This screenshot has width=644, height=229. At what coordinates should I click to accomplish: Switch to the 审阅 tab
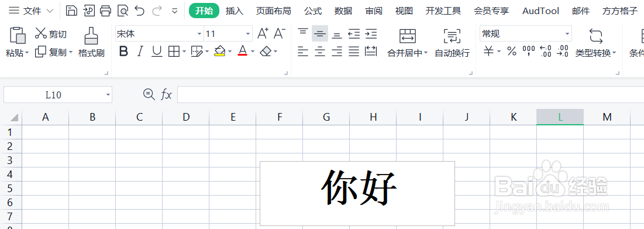pyautogui.click(x=374, y=11)
